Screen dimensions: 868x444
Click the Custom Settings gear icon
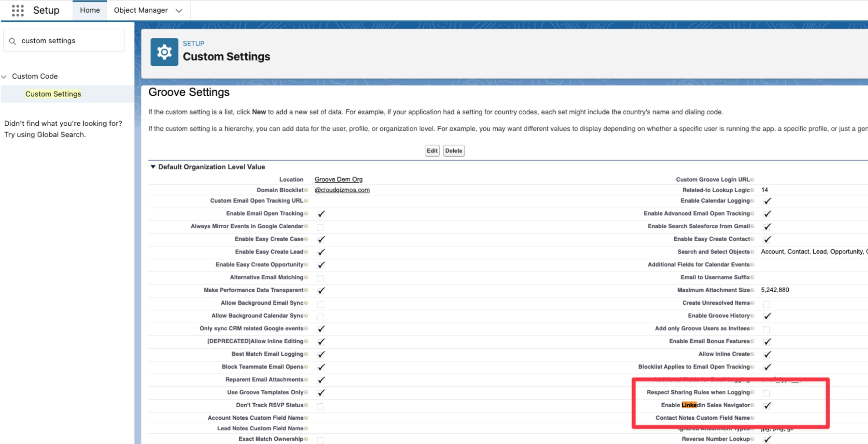coord(164,52)
